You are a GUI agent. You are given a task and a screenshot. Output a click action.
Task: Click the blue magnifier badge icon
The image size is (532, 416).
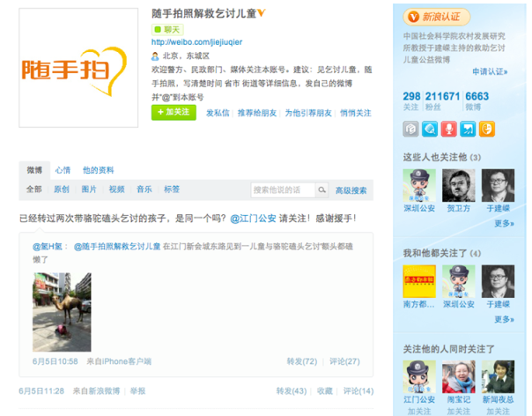(x=430, y=129)
